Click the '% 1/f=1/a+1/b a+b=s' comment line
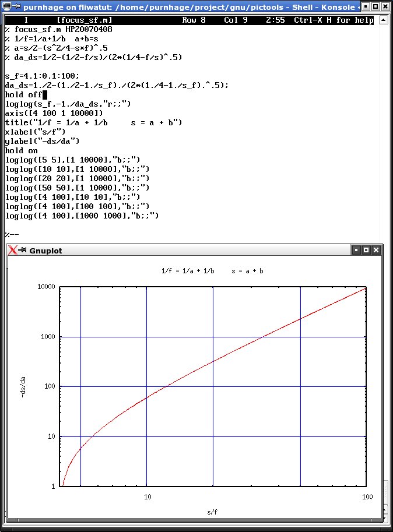The height and width of the screenshot is (532, 393). [x=51, y=38]
